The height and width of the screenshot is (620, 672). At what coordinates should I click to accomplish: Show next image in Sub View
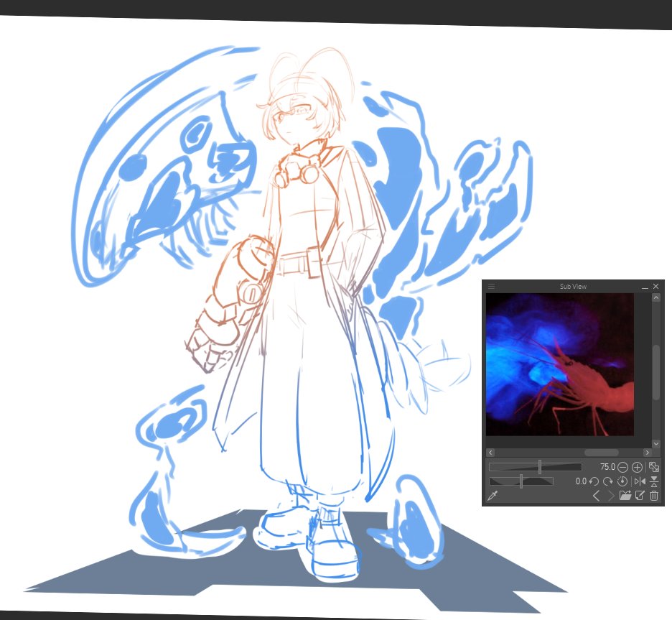pyautogui.click(x=611, y=496)
